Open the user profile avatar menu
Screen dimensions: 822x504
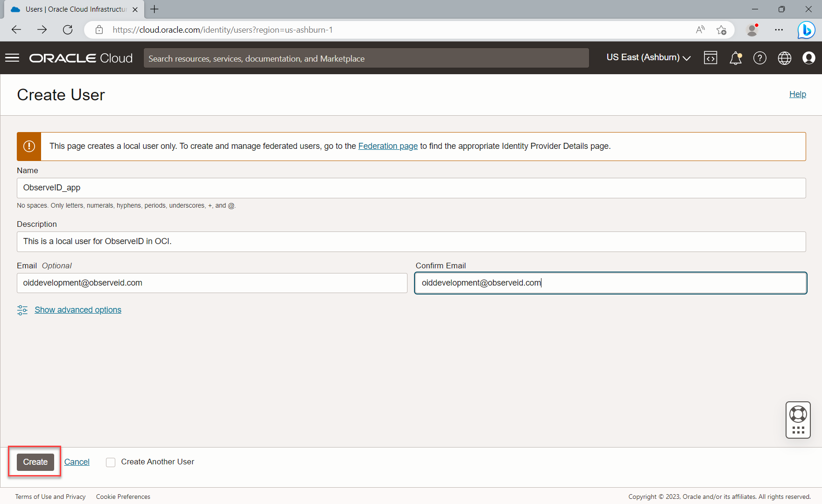click(809, 58)
